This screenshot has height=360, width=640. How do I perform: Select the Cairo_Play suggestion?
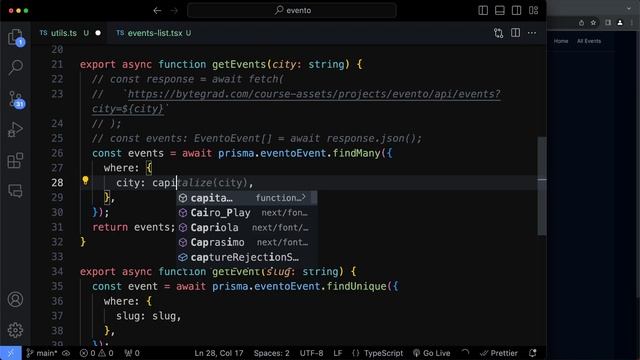pyautogui.click(x=247, y=213)
